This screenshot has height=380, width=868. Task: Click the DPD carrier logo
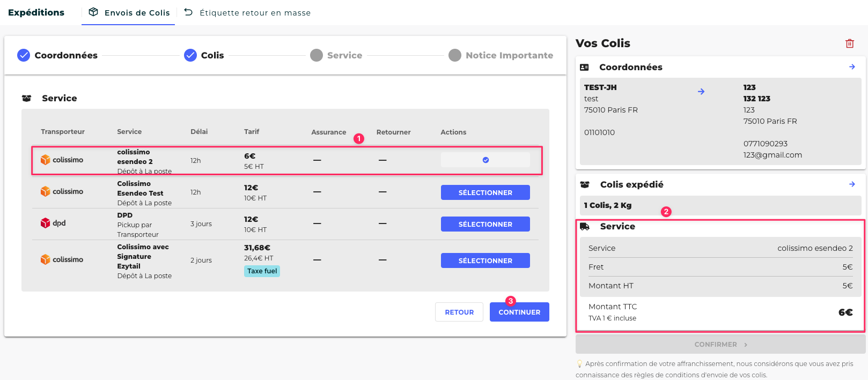46,223
